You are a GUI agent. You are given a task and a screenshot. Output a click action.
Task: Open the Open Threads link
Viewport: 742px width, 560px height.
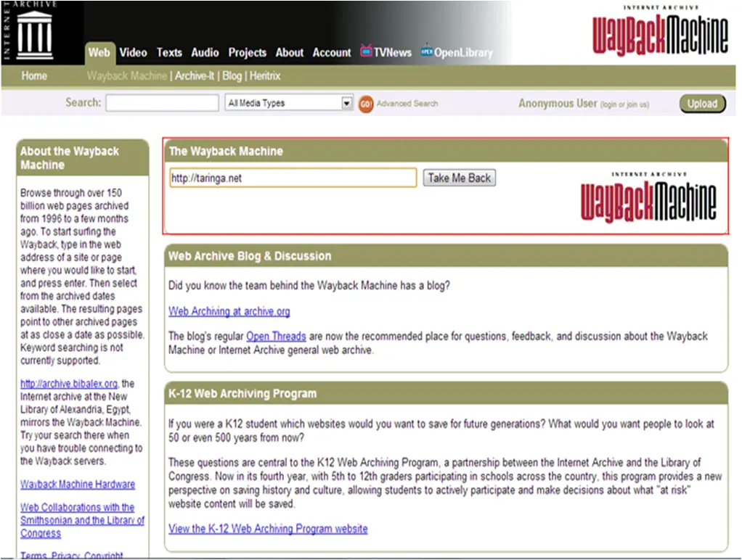click(276, 337)
